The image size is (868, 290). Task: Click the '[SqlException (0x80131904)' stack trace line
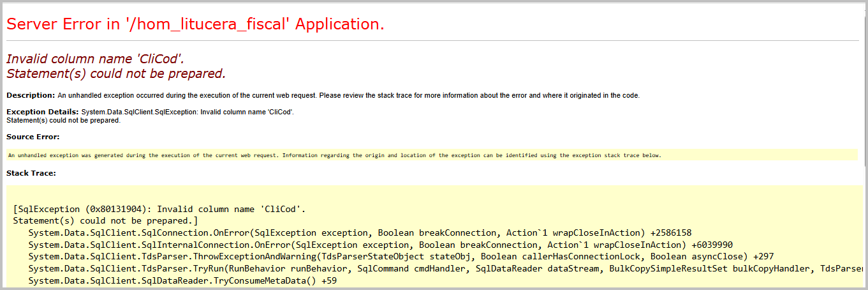tap(159, 209)
